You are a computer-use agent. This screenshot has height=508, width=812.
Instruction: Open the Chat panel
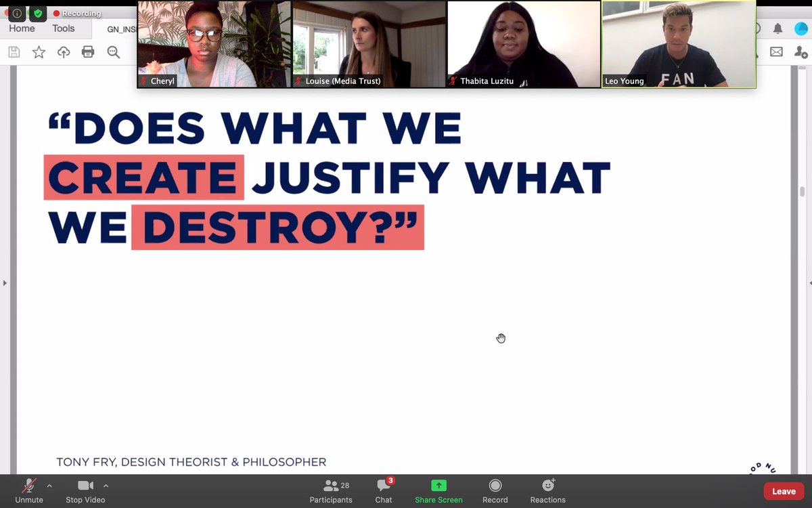click(x=384, y=490)
